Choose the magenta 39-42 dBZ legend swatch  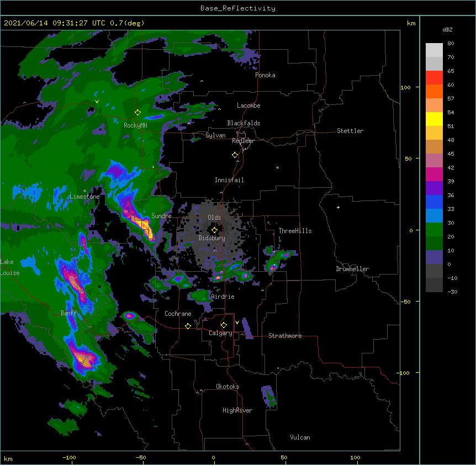pos(434,174)
